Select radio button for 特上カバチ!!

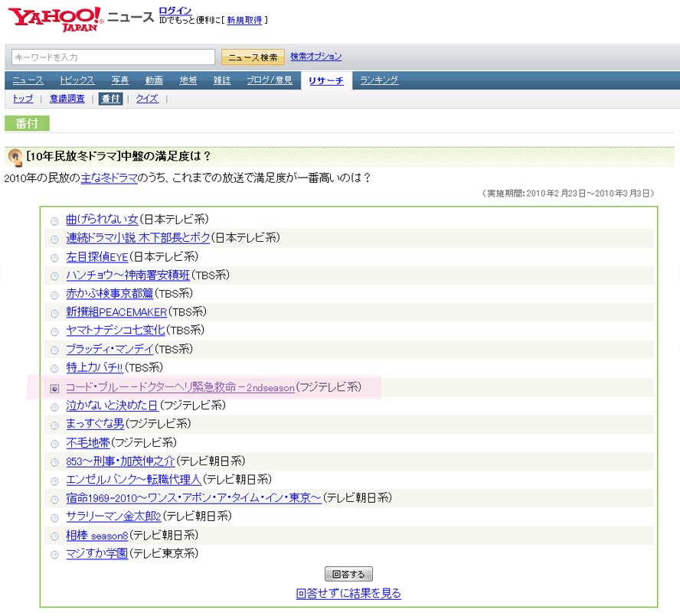[x=54, y=369]
